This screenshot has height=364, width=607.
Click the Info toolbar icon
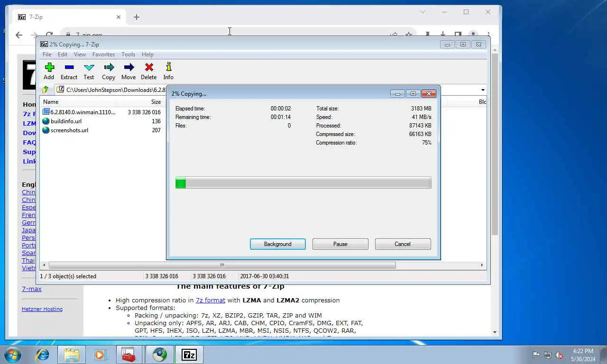(x=168, y=67)
